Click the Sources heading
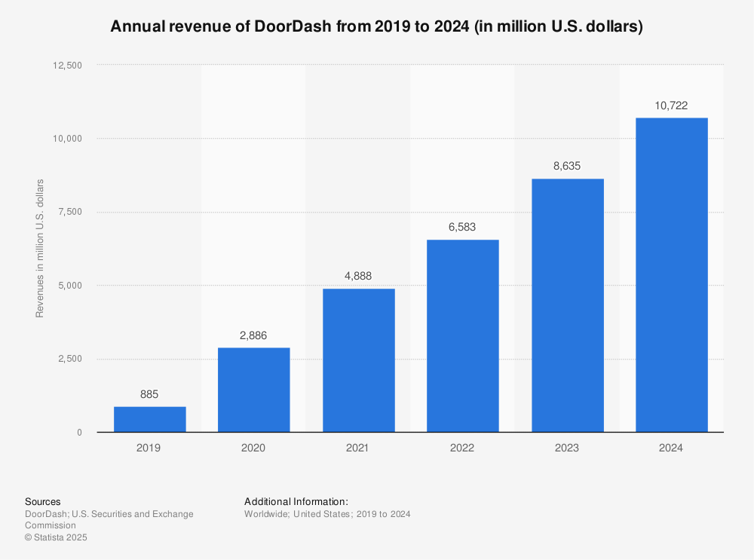 pyautogui.click(x=43, y=502)
